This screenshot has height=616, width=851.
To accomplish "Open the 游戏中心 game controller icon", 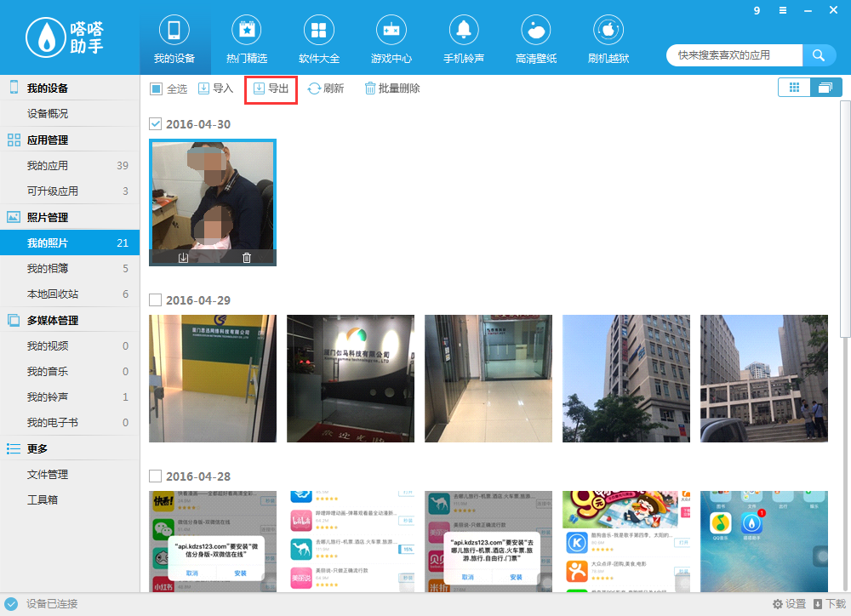I will [x=391, y=31].
